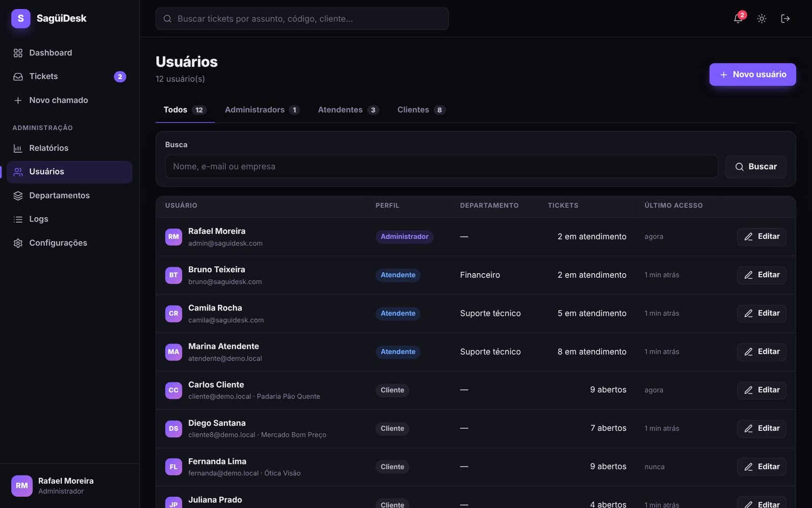
Task: Open Rafael Moreira profile at sidebar bottom
Action: tap(70, 486)
